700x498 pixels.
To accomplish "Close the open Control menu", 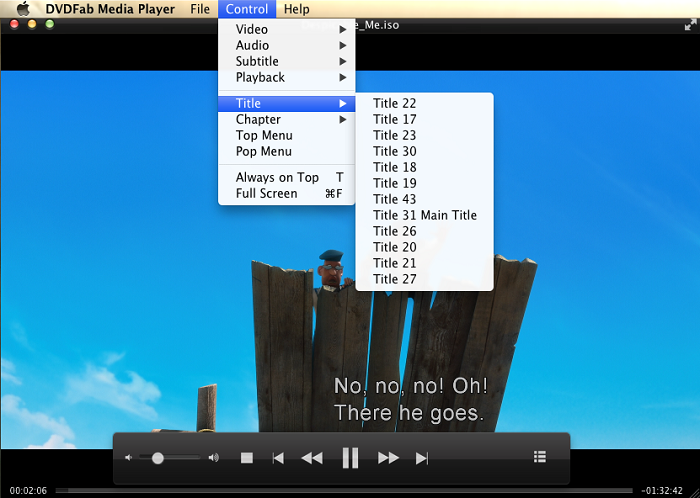I will (x=247, y=9).
